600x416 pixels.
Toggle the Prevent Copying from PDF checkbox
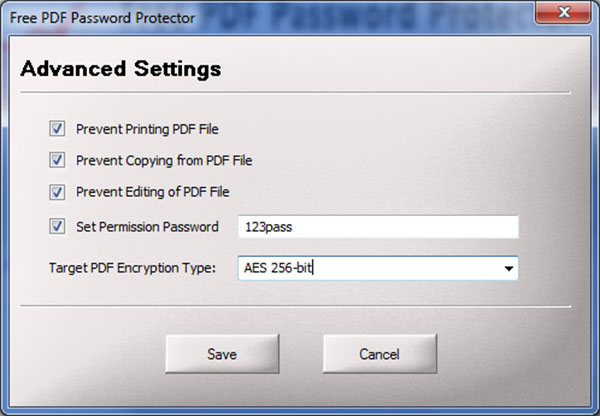click(x=57, y=160)
